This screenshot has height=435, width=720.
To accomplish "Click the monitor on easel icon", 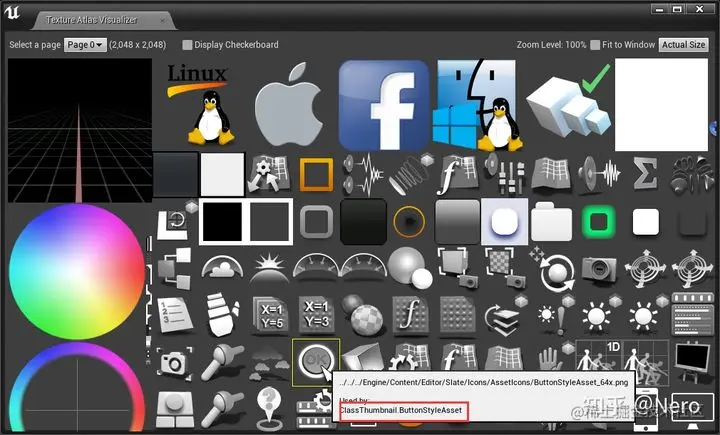I will pos(692,362).
